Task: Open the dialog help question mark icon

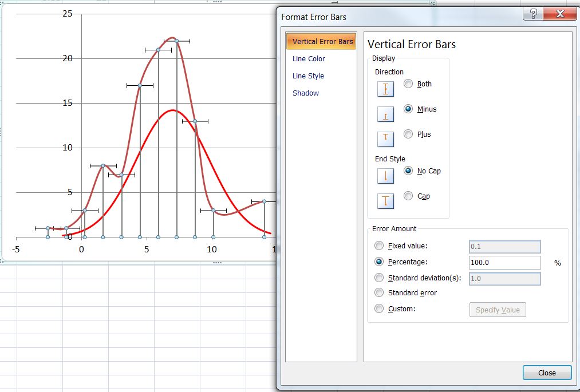Action: pyautogui.click(x=532, y=13)
